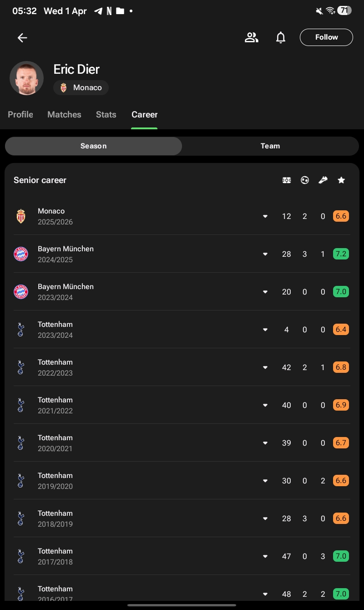
Task: Switch to the Season view toggle
Action: tap(93, 146)
